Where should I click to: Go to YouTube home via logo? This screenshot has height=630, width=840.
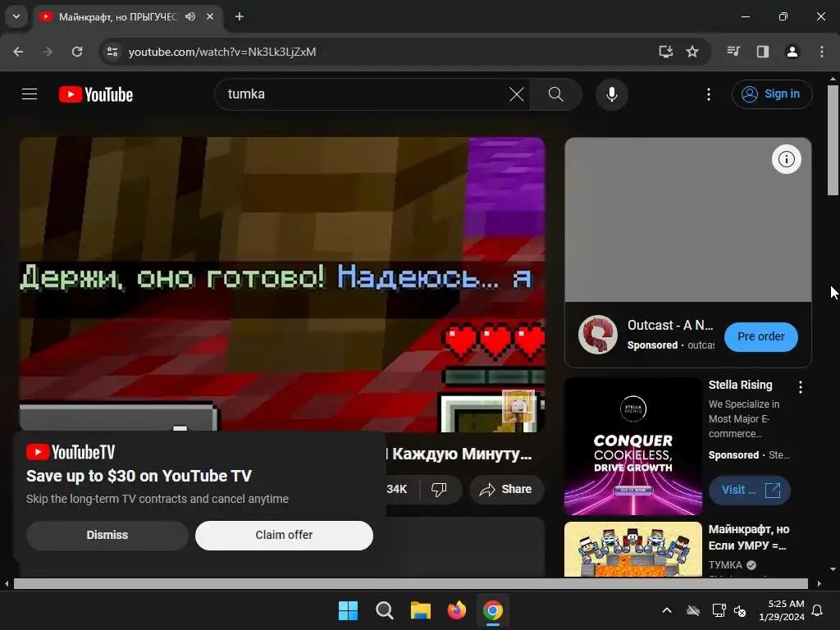[96, 94]
